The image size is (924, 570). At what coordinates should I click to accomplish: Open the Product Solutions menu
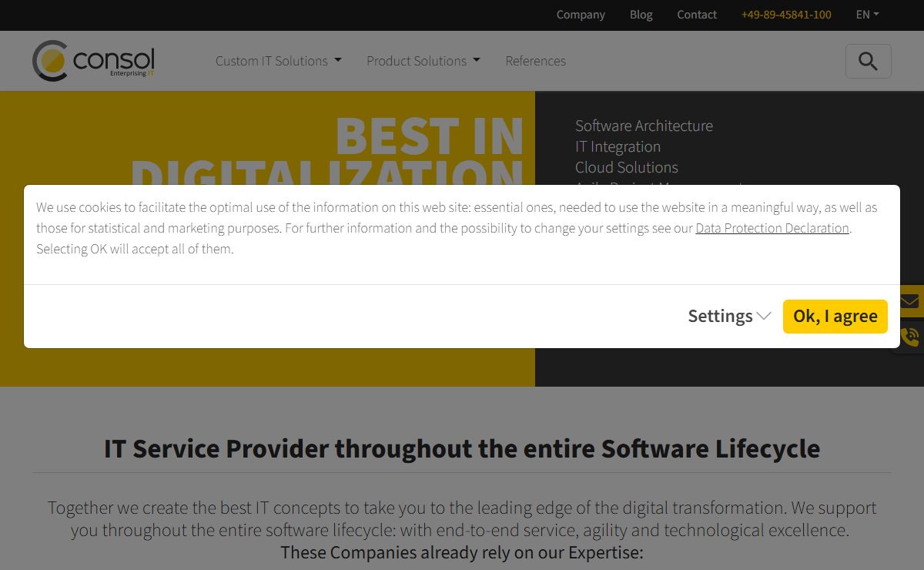423,61
